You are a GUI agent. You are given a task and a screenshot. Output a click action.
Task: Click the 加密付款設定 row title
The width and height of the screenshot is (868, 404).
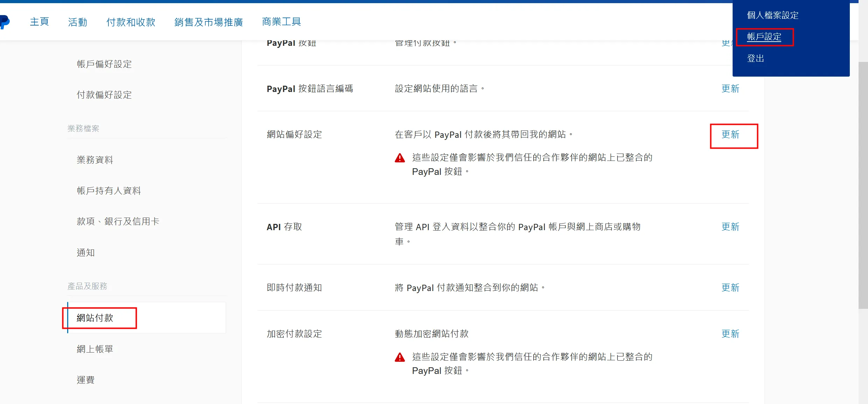(294, 334)
